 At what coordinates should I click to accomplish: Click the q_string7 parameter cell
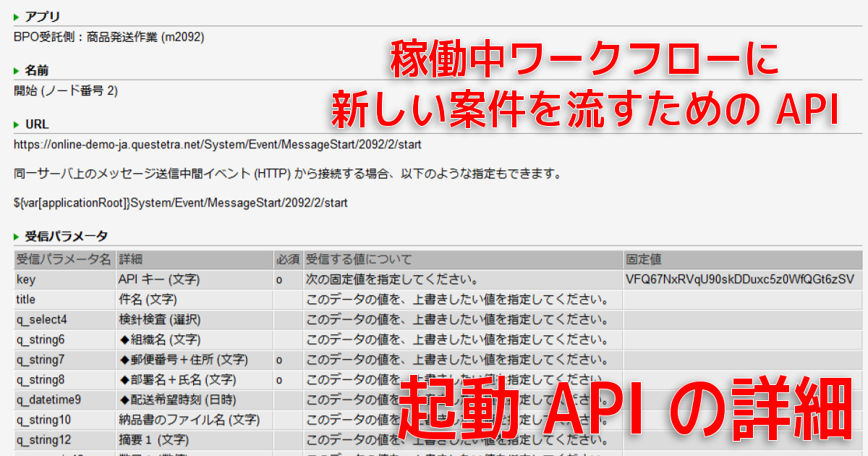tap(64, 360)
